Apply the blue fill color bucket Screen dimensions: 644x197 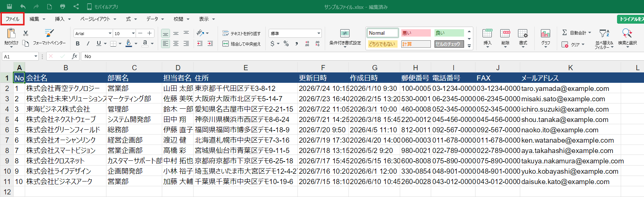[129, 43]
